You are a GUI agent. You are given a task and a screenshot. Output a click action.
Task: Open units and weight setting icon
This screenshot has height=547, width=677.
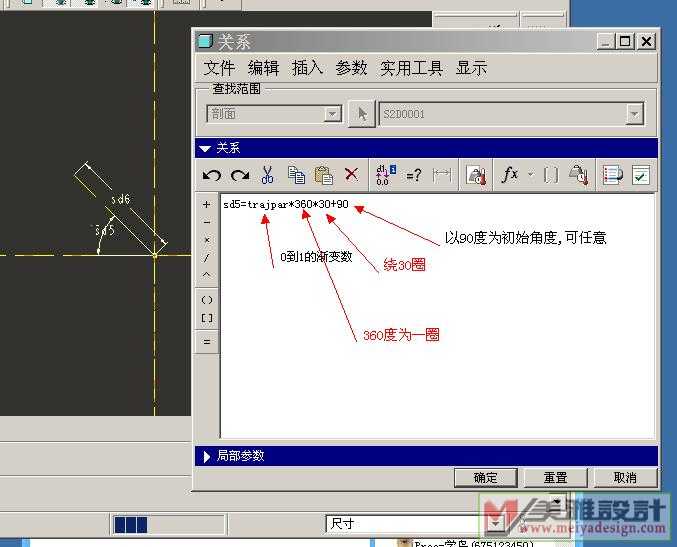click(476, 175)
